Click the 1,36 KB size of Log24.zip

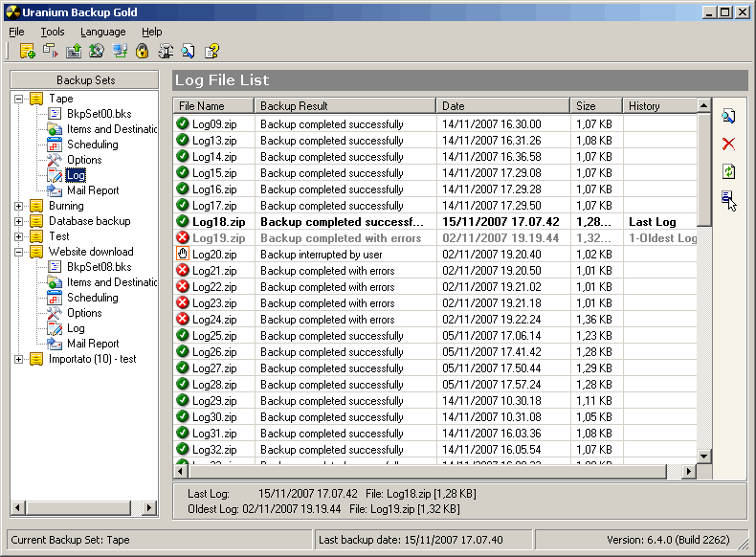pyautogui.click(x=594, y=320)
